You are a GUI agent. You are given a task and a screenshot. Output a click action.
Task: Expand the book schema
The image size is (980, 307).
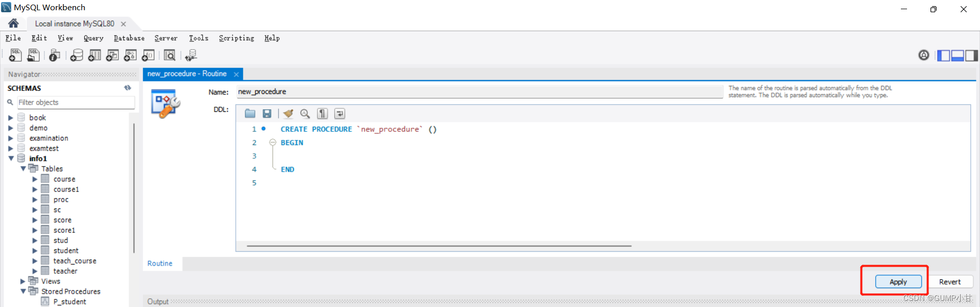(11, 117)
